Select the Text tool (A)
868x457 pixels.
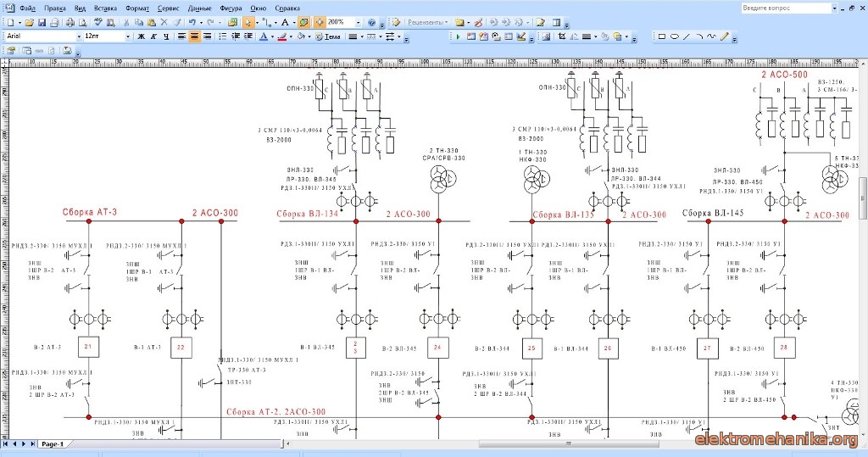pos(284,22)
